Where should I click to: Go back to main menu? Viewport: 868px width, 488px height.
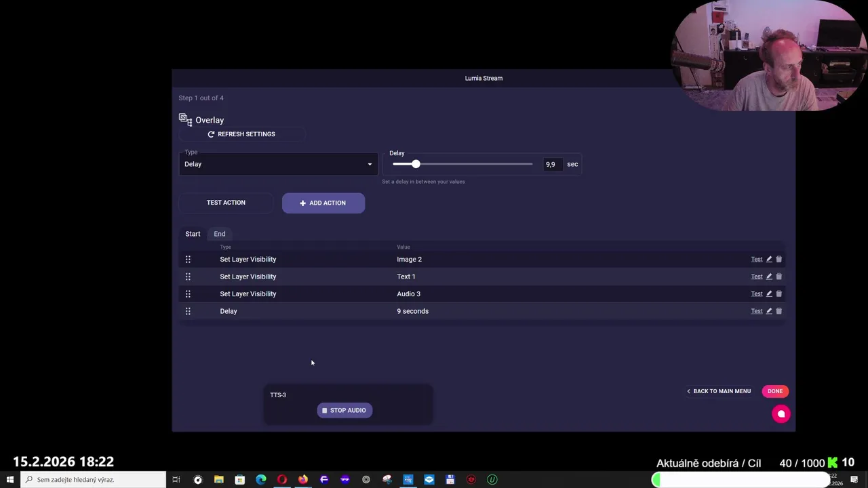[x=718, y=391]
